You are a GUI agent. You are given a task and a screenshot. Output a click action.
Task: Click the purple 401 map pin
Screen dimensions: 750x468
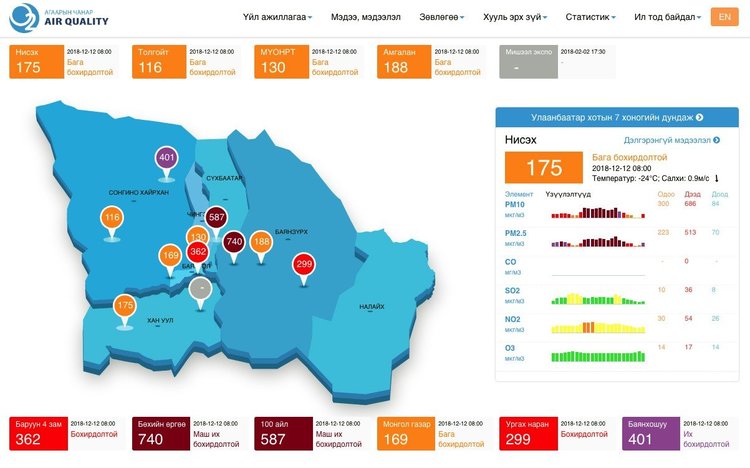167,158
